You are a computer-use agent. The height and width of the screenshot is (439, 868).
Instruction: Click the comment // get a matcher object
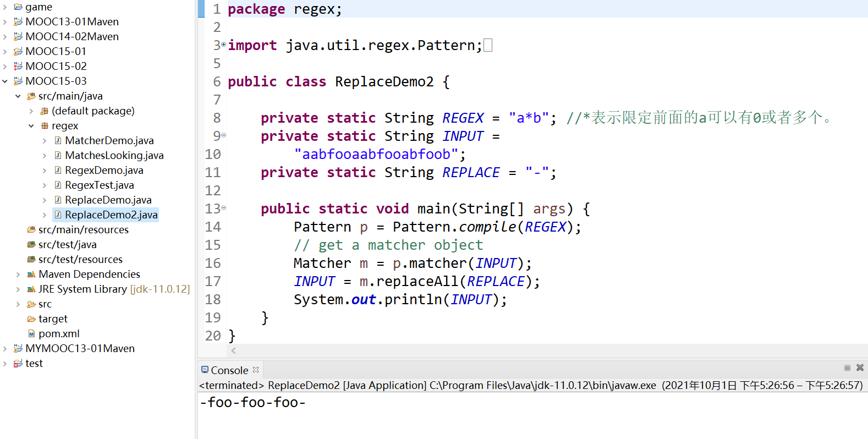click(388, 245)
